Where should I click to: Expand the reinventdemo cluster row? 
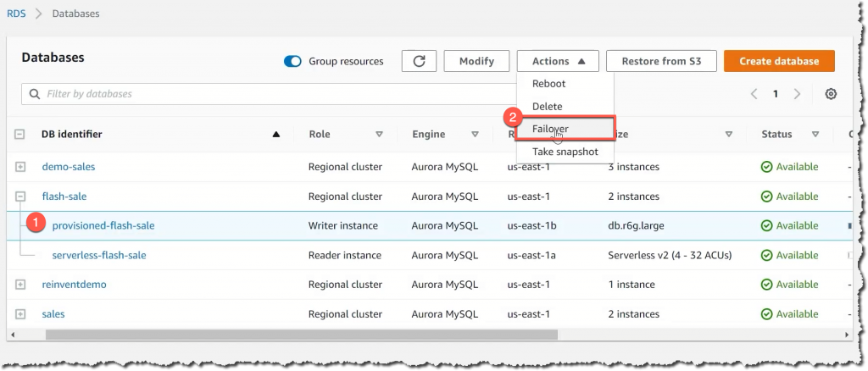20,285
